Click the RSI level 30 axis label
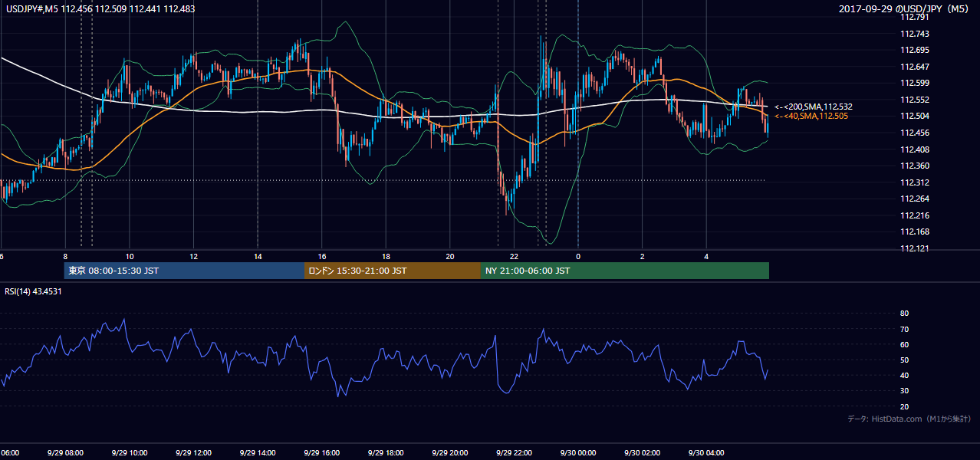Viewport: 980px width, 460px height. (x=904, y=391)
